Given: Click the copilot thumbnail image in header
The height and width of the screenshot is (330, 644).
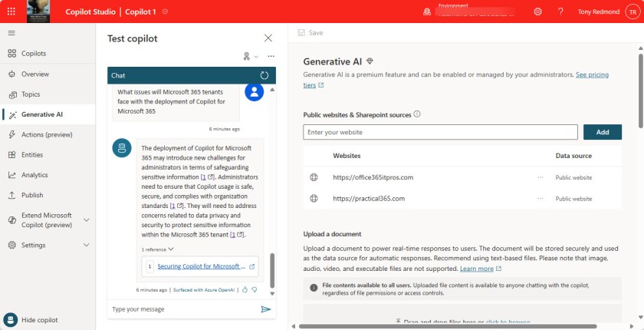Looking at the screenshot, I should (x=38, y=12).
